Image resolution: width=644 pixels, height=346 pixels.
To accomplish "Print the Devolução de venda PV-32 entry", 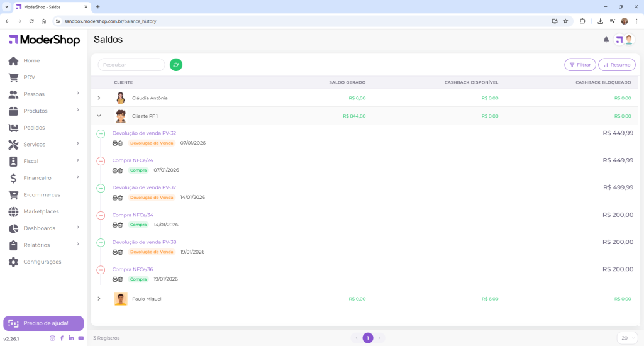I will click(115, 143).
